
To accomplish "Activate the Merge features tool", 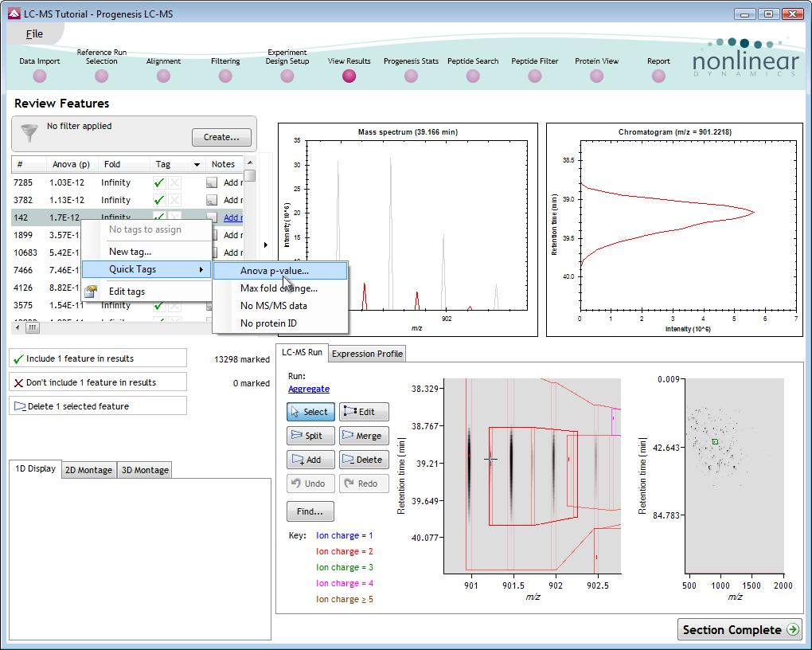I will [x=364, y=436].
